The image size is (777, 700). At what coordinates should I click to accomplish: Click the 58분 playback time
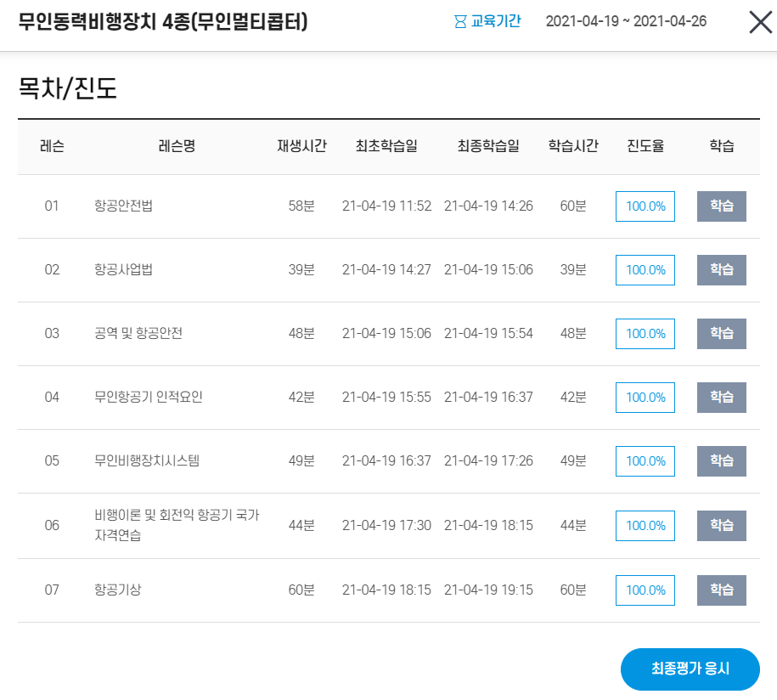301,206
